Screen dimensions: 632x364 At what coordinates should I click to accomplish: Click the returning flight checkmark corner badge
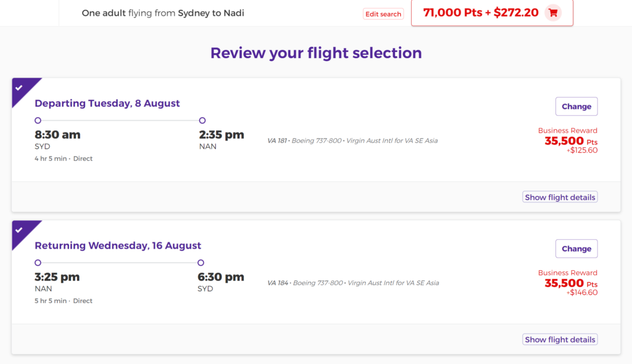coord(22,231)
